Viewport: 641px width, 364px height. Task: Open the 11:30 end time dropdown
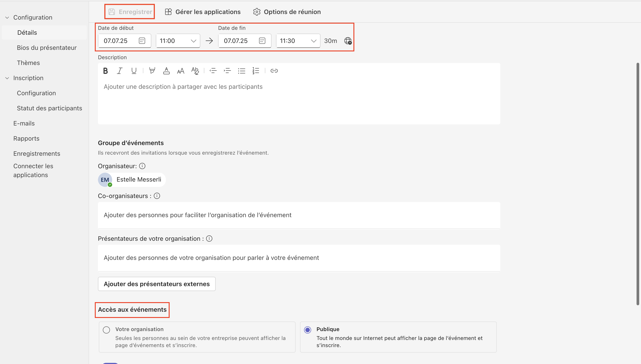[298, 41]
